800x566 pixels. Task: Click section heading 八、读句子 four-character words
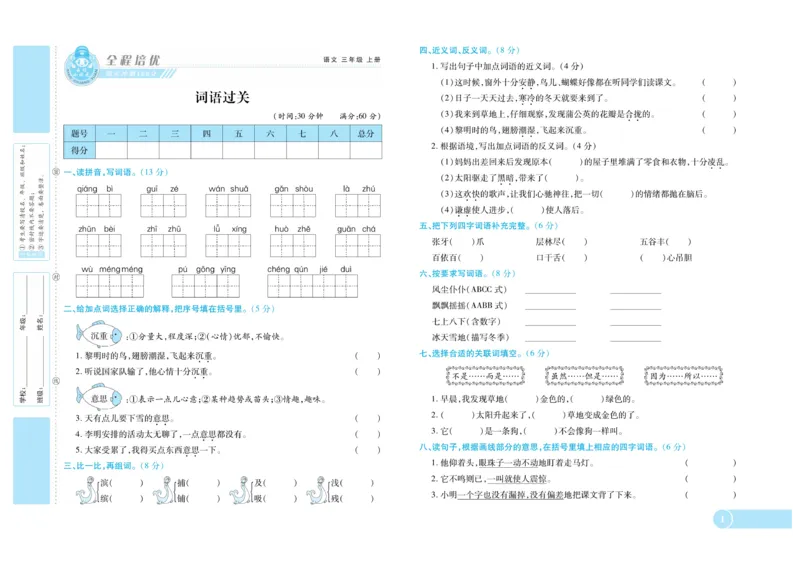click(553, 447)
